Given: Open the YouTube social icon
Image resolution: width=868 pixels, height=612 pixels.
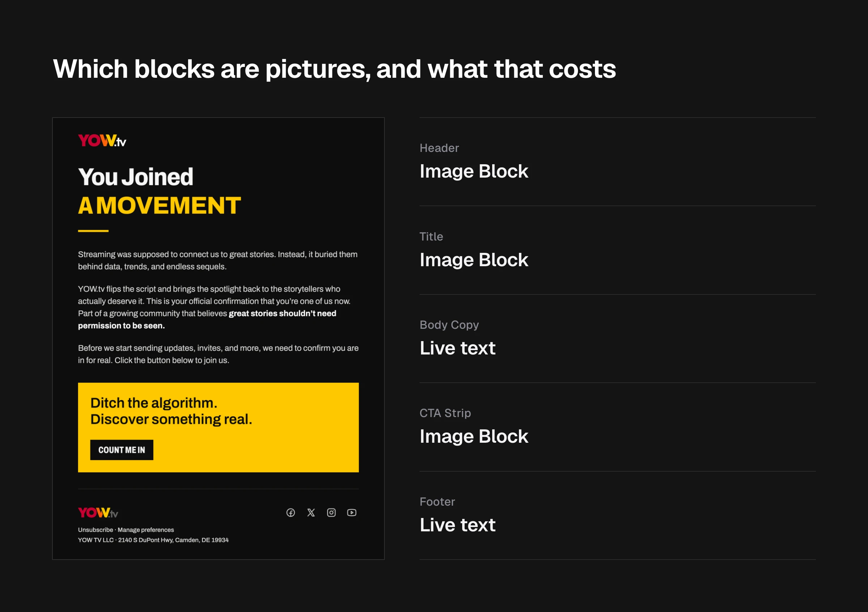Looking at the screenshot, I should click(352, 513).
